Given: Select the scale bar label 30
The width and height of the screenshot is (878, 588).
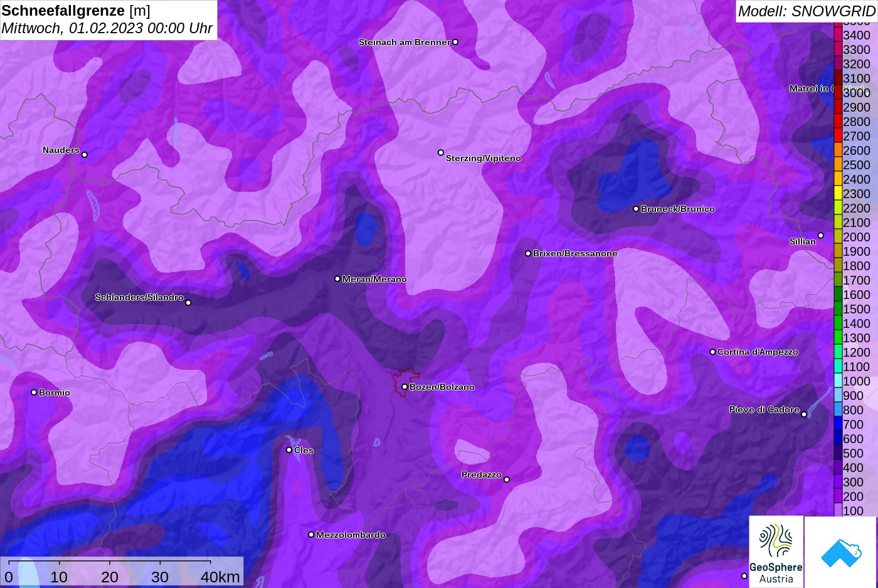Looking at the screenshot, I should [160, 577].
